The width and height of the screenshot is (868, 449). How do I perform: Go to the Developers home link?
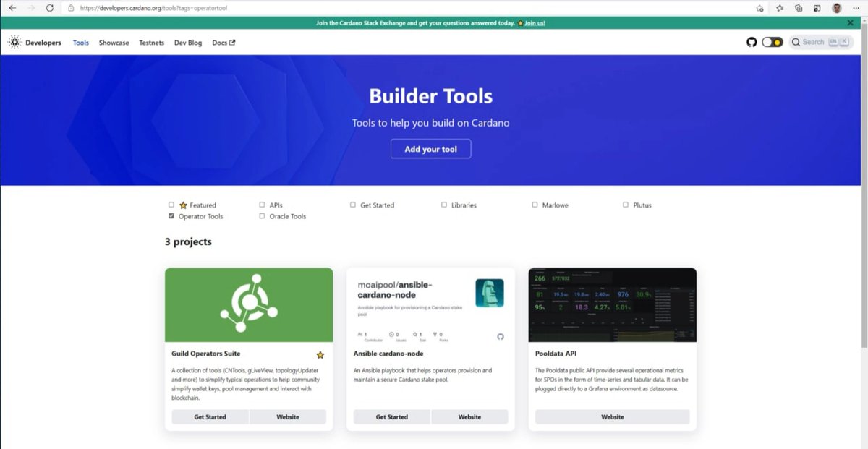tap(43, 43)
